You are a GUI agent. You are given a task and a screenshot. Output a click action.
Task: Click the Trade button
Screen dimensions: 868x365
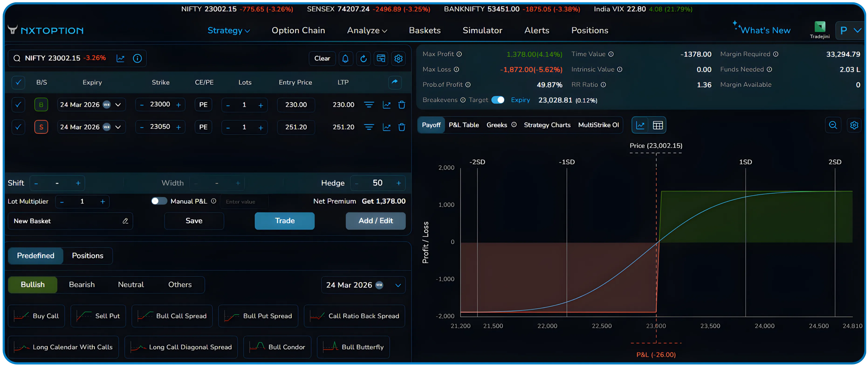(284, 221)
